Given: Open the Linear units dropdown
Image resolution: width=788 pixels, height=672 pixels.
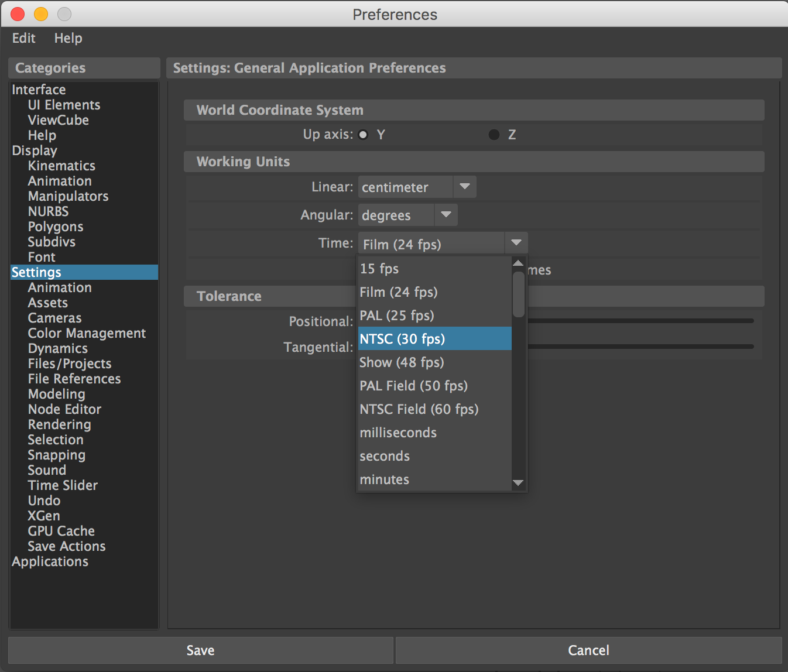Looking at the screenshot, I should click(x=464, y=187).
